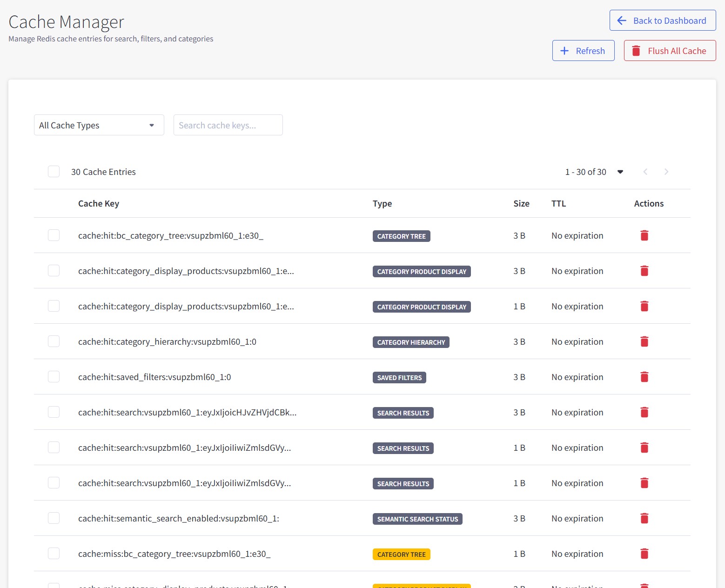725x588 pixels.
Task: Check the 3 B category_display_products row
Action: tap(54, 270)
